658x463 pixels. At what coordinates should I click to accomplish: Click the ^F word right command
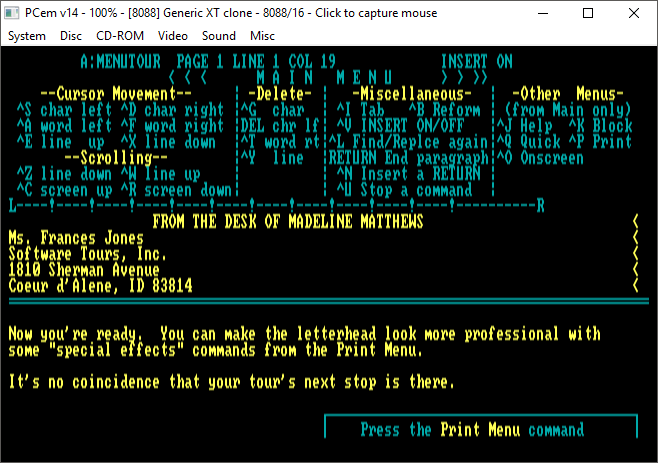(x=172, y=126)
